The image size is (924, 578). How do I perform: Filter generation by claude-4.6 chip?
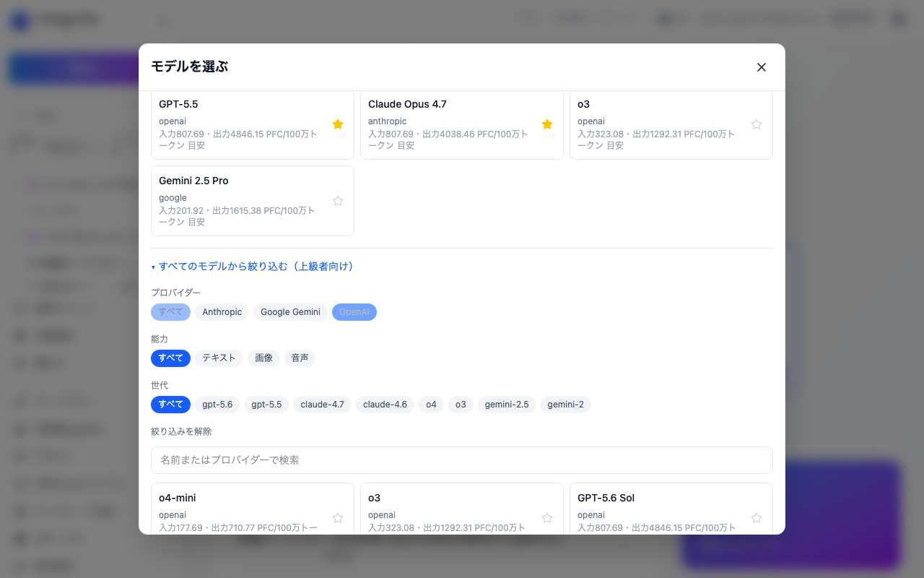point(385,405)
